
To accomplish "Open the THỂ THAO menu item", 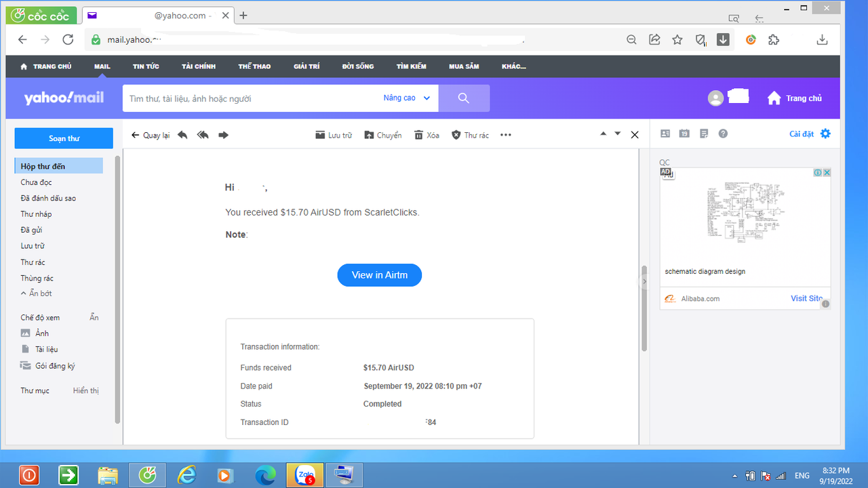I will pos(254,66).
